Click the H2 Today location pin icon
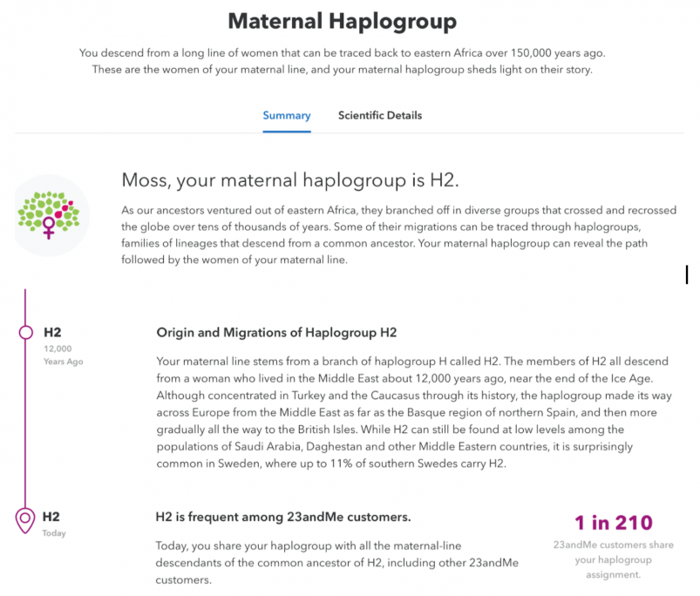Screen dimensions: 700x596 coord(25,520)
